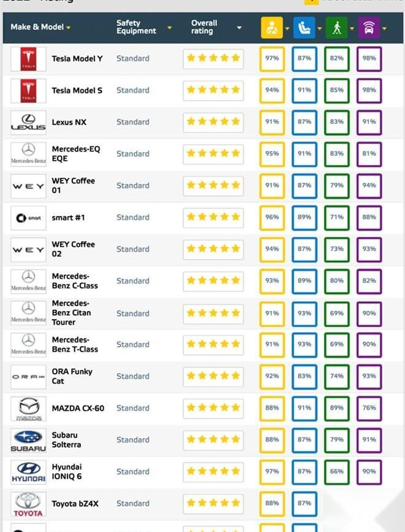Click the green pedestrian Vulnerable Road Users icon

[x=337, y=28]
